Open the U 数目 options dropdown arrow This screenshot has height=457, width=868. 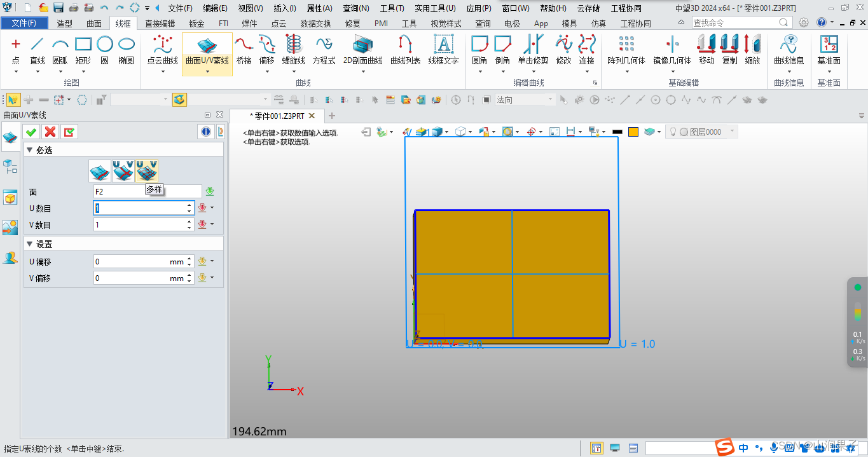(x=212, y=208)
